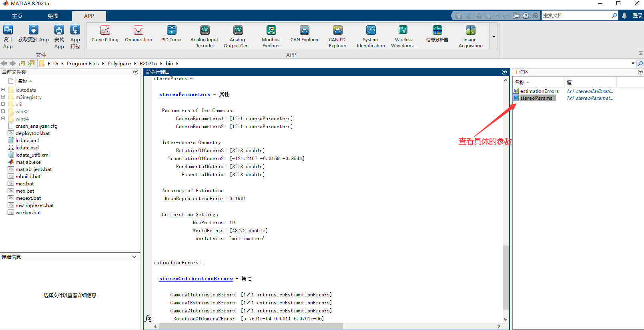Click the Command Window vertical scrollbar
644x330 pixels.
(x=506, y=278)
